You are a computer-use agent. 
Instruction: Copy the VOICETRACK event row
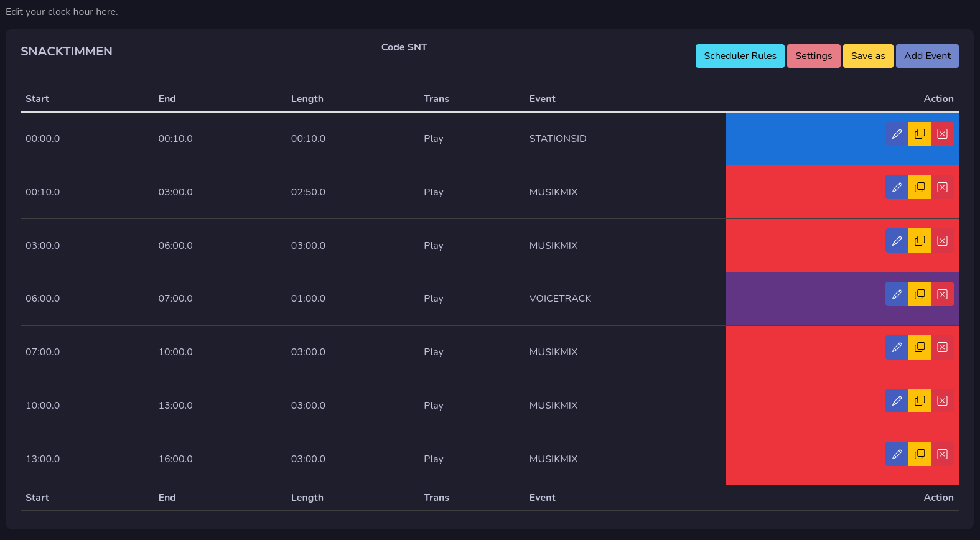(920, 294)
